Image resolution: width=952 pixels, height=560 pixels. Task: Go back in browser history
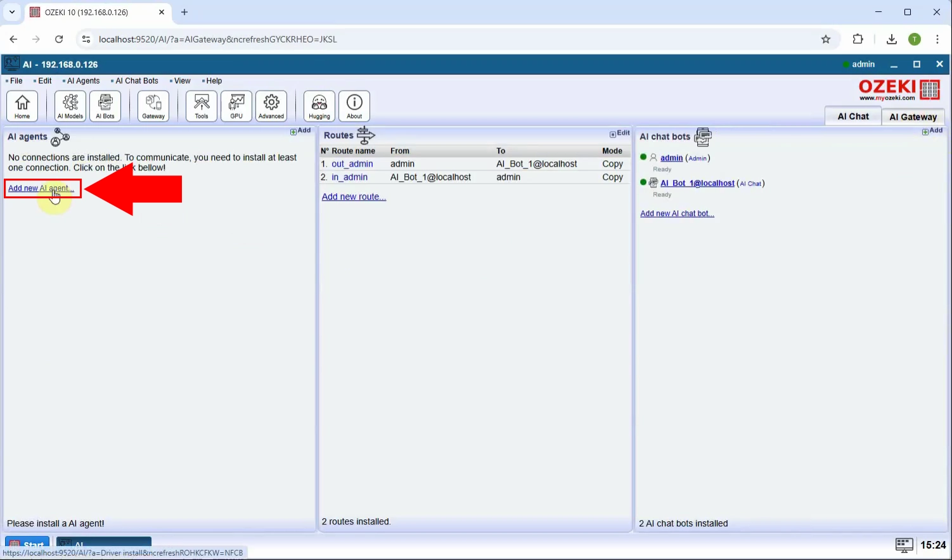point(13,39)
